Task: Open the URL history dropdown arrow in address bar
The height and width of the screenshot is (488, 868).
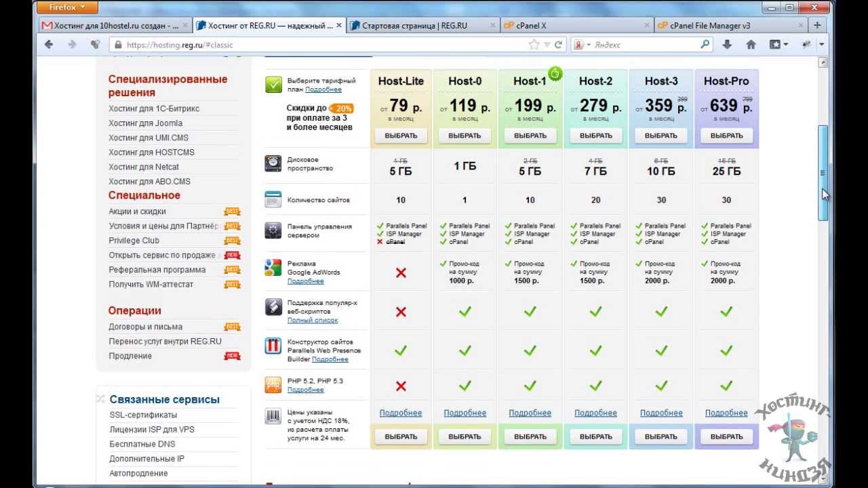Action: [547, 45]
